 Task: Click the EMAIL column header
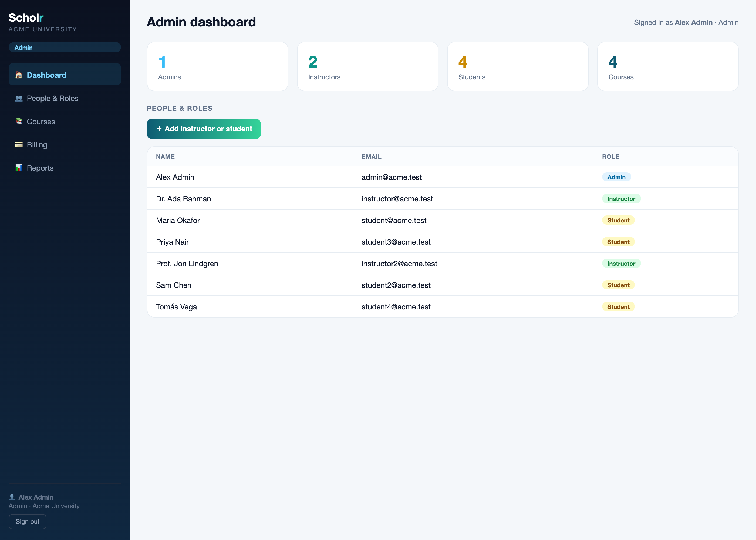coord(371,157)
